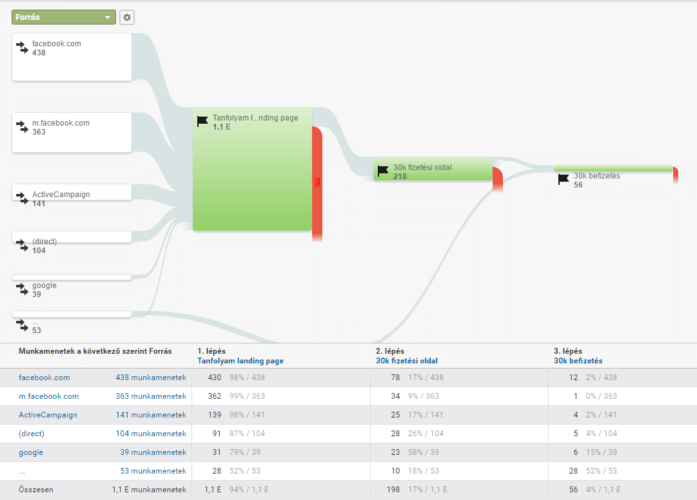
Task: Click the arrow icon beside google source node
Action: tap(22, 289)
